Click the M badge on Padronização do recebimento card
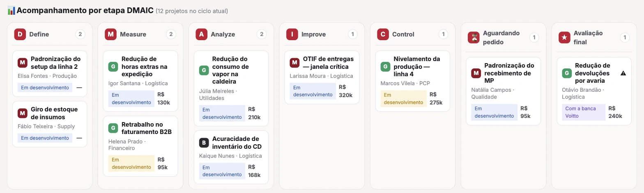The height and width of the screenshot is (193, 644). coord(476,73)
